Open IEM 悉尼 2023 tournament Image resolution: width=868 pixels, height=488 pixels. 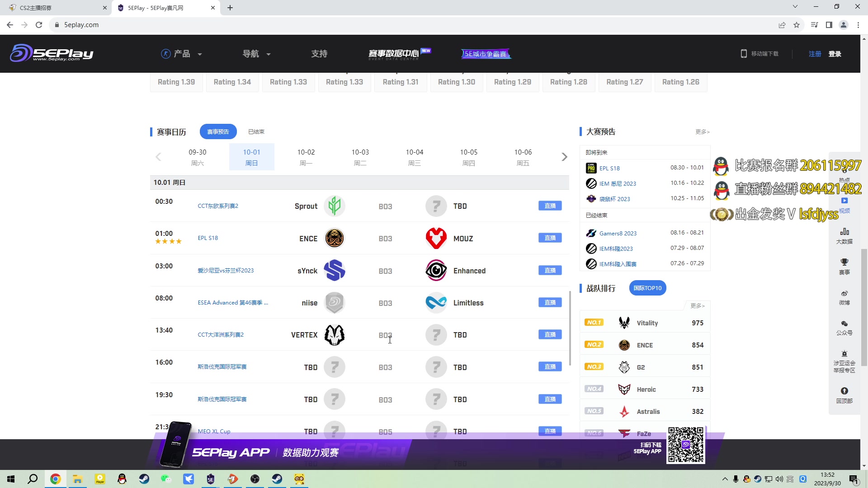point(618,183)
